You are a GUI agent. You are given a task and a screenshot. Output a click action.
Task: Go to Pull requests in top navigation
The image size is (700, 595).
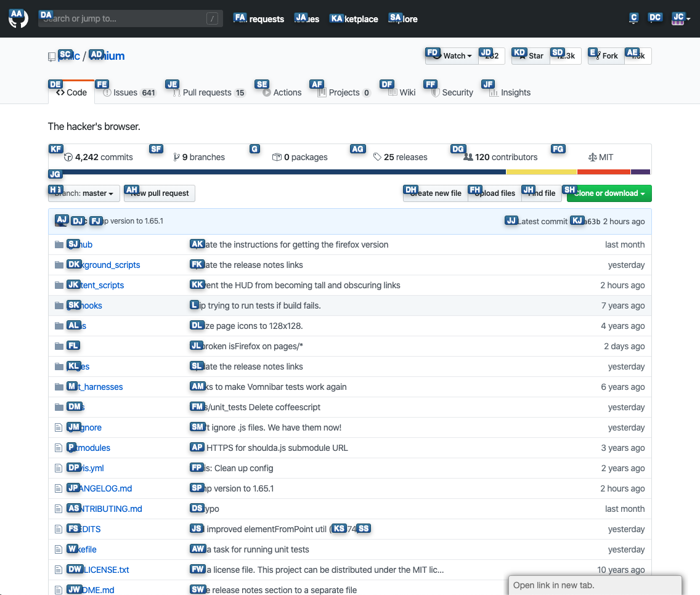coord(259,18)
